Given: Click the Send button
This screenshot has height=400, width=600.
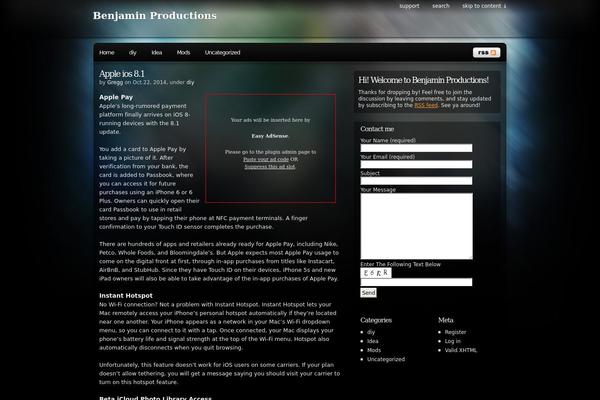Looking at the screenshot, I should [x=368, y=293].
